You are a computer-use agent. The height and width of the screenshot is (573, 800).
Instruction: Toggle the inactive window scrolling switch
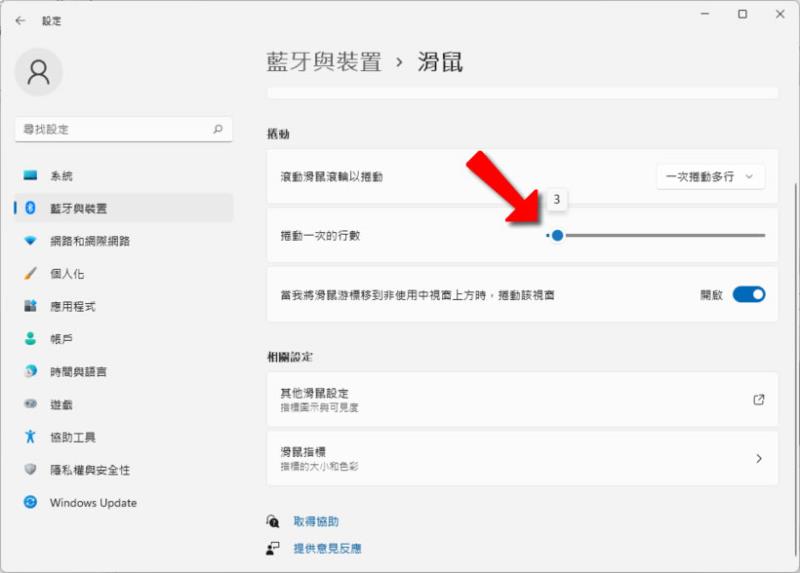[748, 294]
